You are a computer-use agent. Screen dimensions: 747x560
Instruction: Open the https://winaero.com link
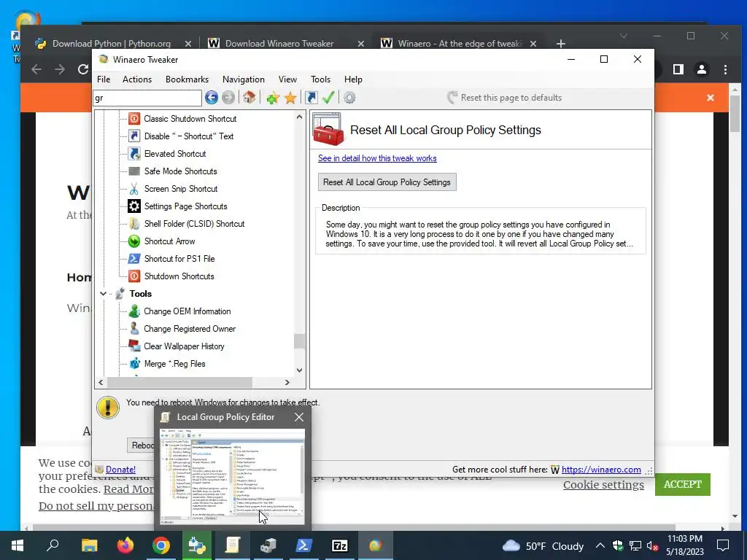click(601, 470)
